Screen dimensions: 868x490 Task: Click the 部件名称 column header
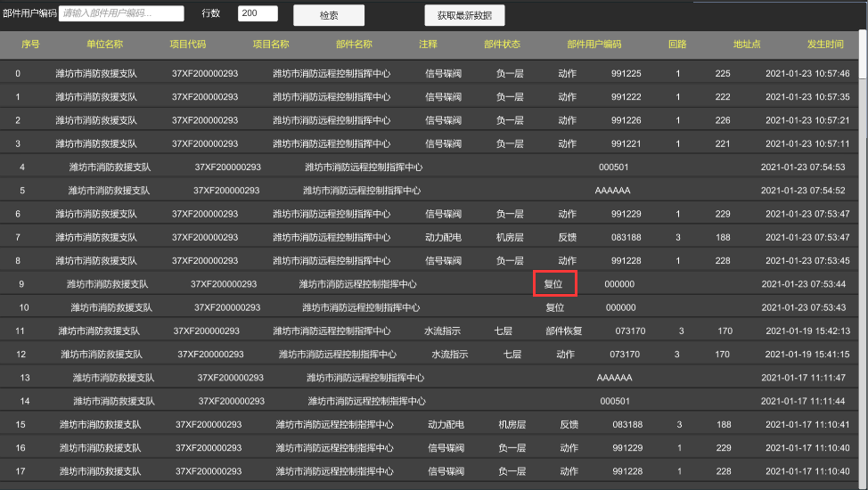pos(354,45)
